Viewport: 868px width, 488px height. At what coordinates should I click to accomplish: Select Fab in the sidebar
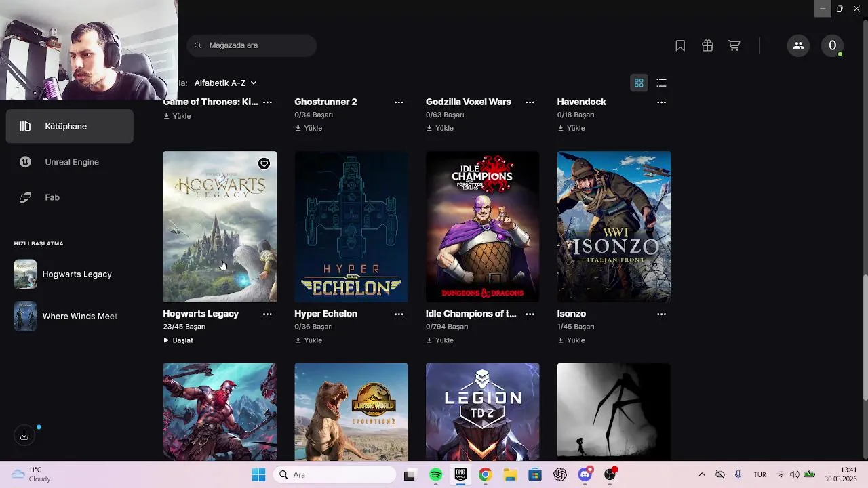click(x=70, y=197)
